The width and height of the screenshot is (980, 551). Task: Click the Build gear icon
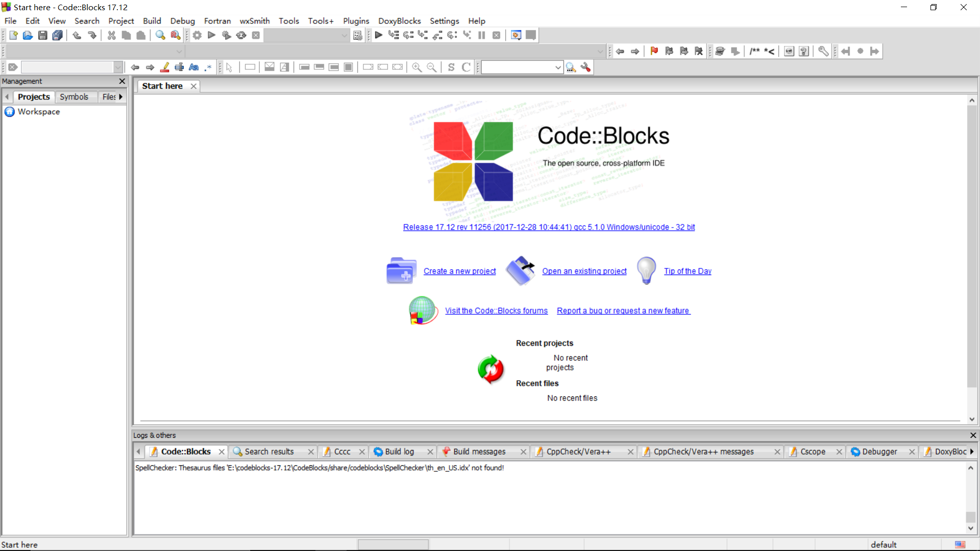pos(197,35)
